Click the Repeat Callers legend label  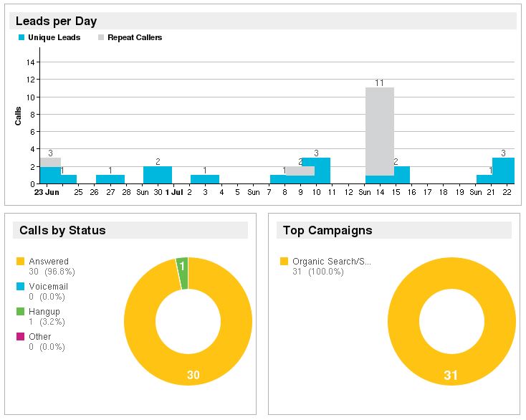[135, 37]
